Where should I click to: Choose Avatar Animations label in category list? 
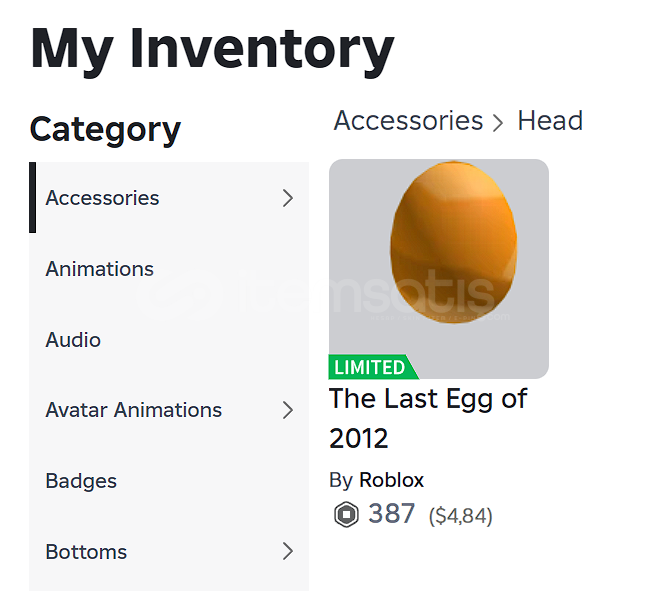(x=133, y=410)
